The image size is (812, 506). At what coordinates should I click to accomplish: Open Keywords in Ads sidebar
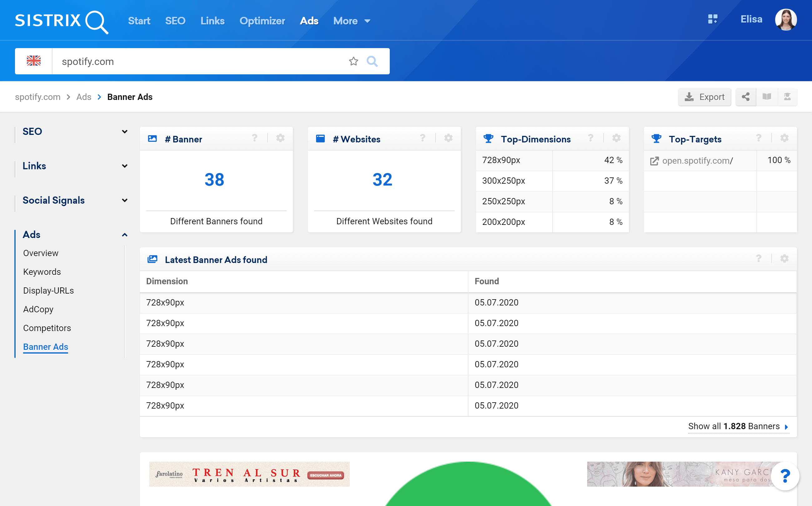tap(42, 272)
